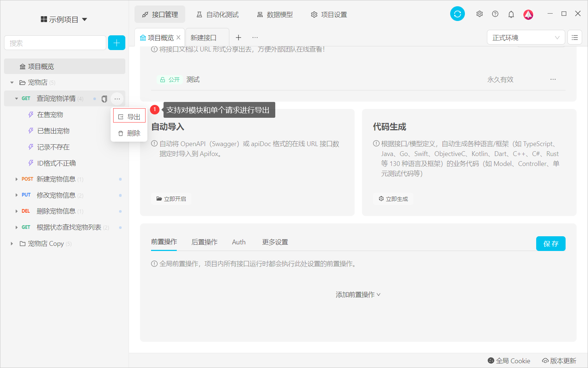588x368 pixels.
Task: Switch to 自动化测试 tab
Action: 218,14
